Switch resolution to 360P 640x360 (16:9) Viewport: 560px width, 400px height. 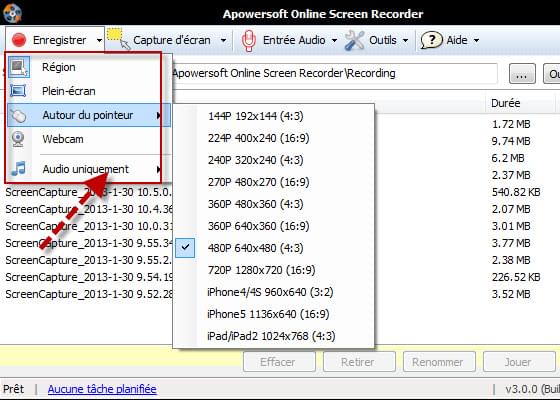[259, 226]
